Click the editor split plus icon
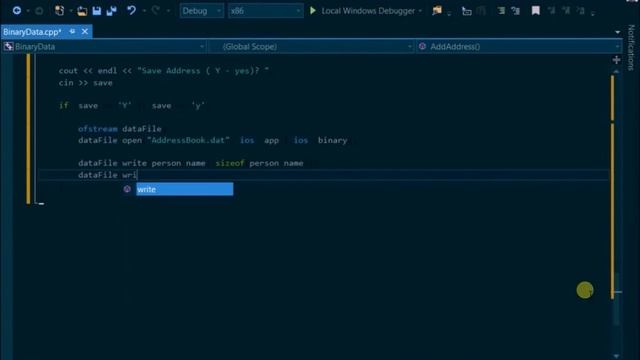Image resolution: width=640 pixels, height=360 pixels. pyautogui.click(x=616, y=60)
